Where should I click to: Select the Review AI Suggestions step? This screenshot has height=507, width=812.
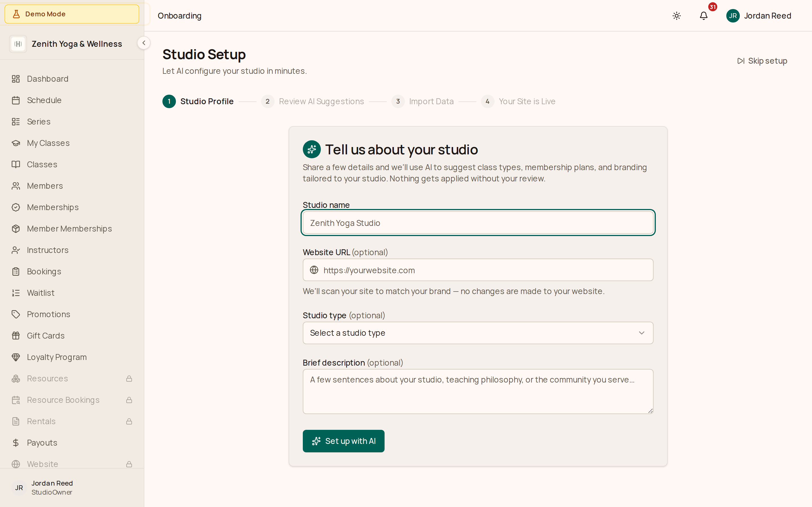tap(321, 101)
